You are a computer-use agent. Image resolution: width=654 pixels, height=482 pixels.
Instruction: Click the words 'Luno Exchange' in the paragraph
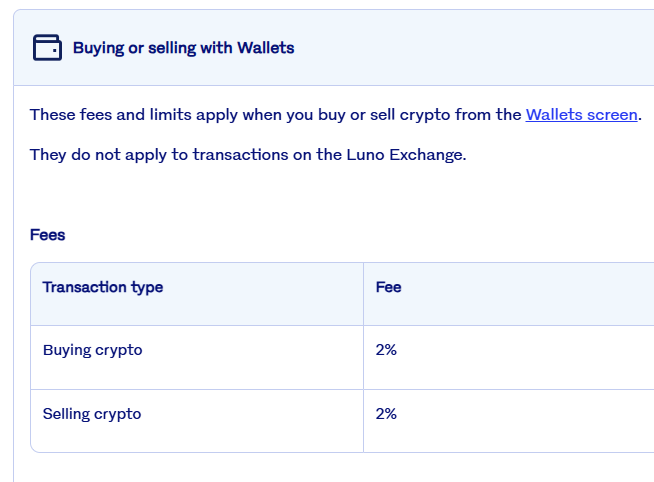click(x=412, y=155)
